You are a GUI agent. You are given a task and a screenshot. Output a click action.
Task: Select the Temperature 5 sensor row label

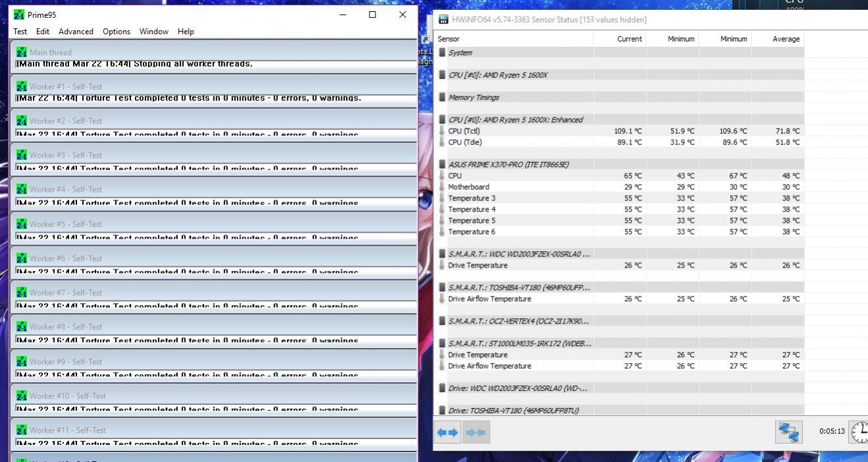point(472,221)
